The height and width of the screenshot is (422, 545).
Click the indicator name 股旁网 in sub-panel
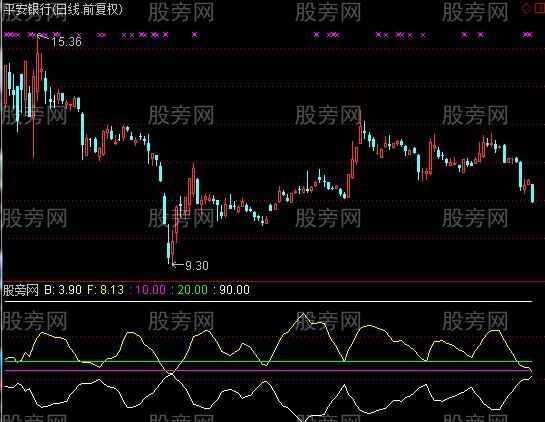tap(21, 290)
